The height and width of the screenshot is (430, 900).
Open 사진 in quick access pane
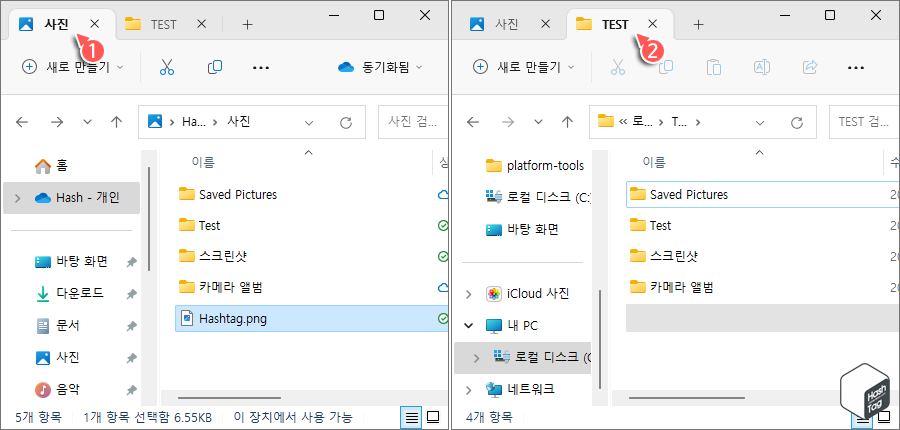pos(58,358)
